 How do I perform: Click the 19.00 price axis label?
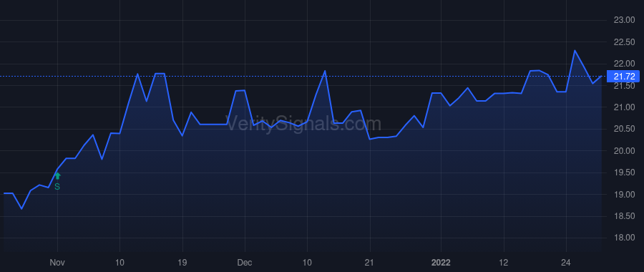point(623,195)
